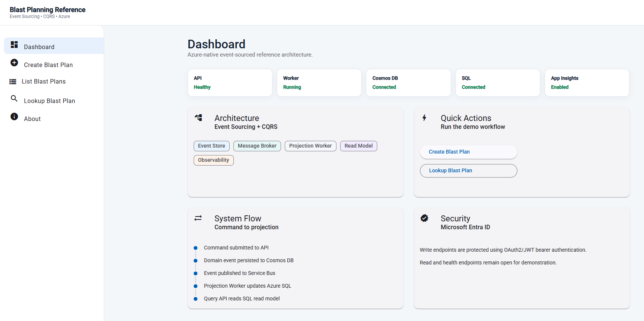This screenshot has width=644, height=321.
Task: Open List Blast Plans from sidebar
Action: pos(54,82)
